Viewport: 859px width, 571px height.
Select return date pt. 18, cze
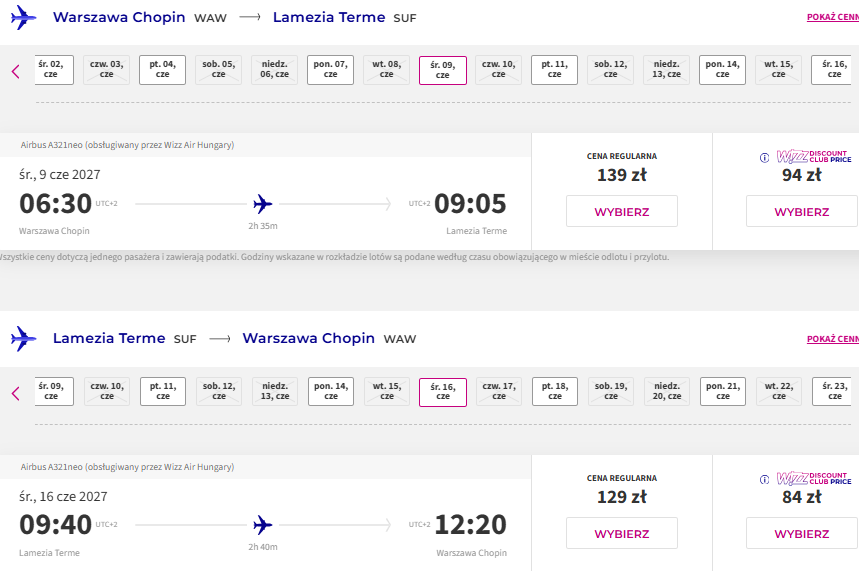click(555, 391)
